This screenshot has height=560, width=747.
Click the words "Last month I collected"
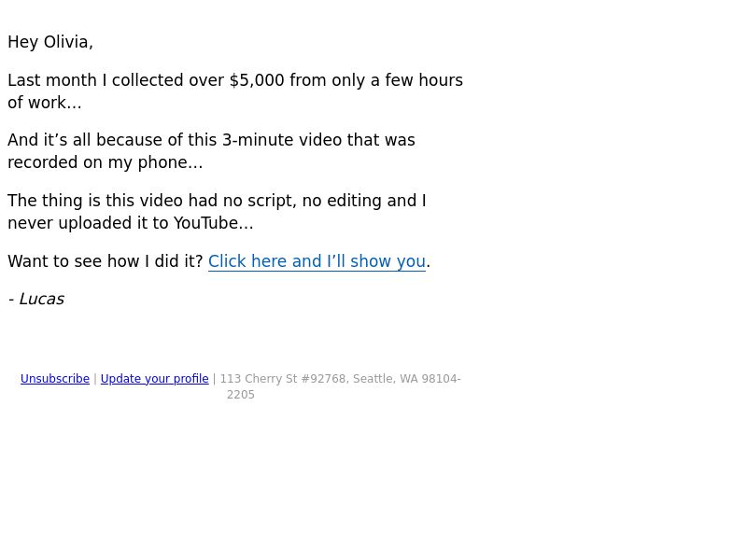point(96,80)
